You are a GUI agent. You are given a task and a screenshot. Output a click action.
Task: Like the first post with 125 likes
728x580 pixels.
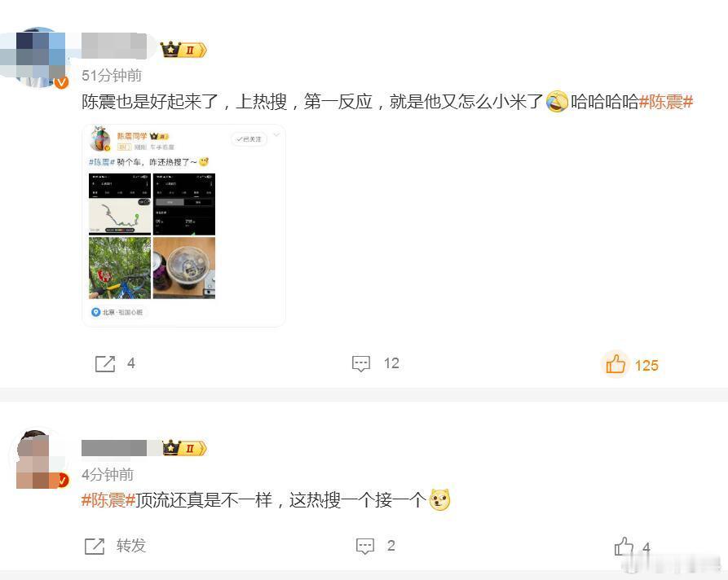point(615,364)
